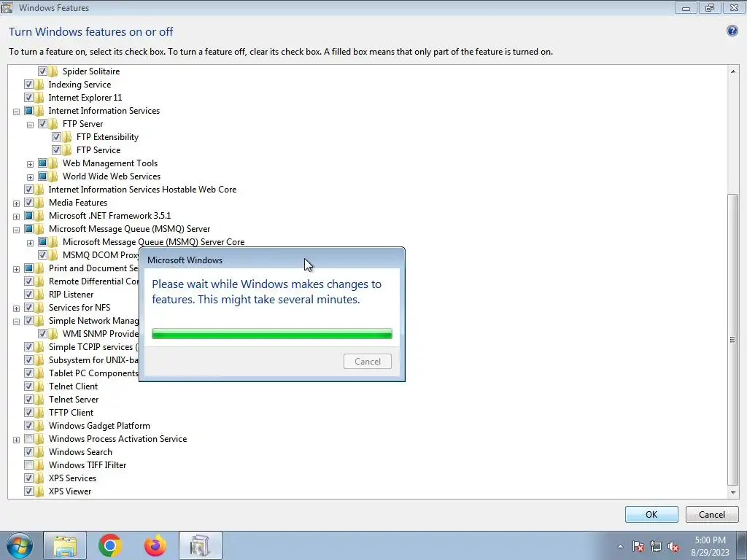This screenshot has width=747, height=560.
Task: Toggle the Microsoft .NET Framework 3.5.1 checkbox
Action: coord(28,216)
